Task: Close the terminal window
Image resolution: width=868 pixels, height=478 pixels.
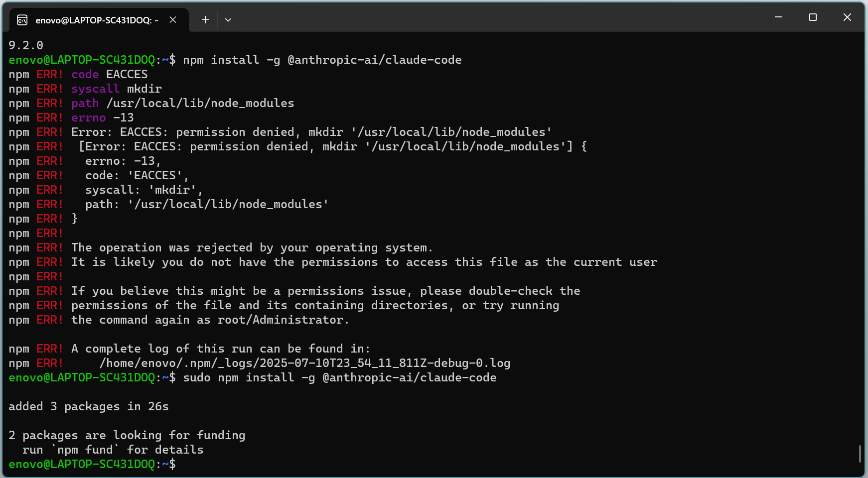Action: pos(847,17)
